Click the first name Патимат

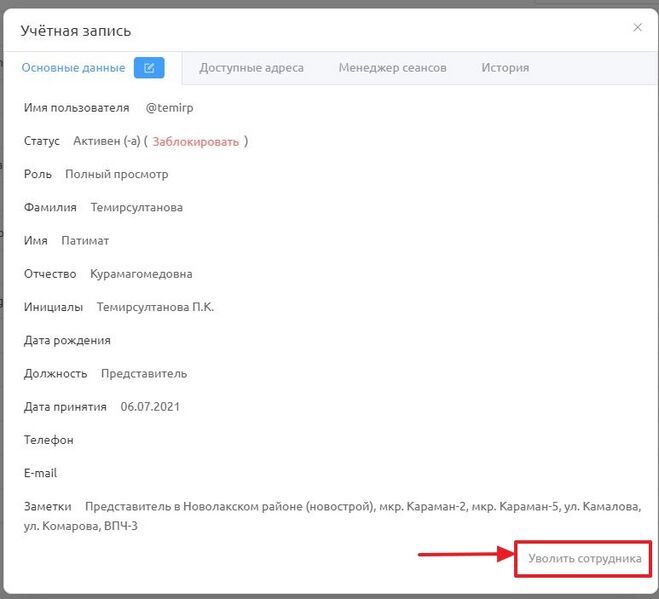[x=85, y=240]
